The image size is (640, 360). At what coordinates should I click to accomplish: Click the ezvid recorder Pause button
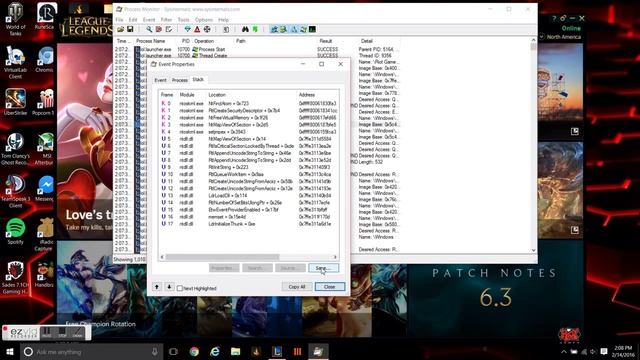[x=47, y=333]
